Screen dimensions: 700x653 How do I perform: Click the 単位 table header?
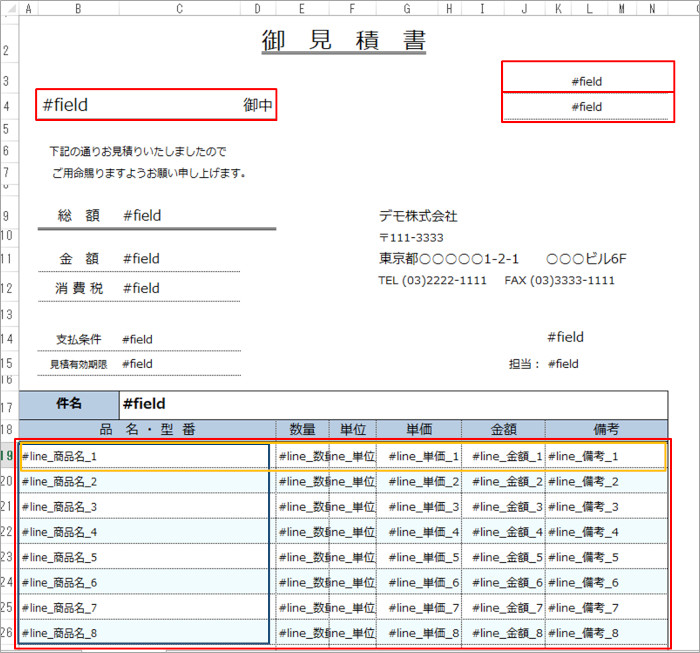point(353,429)
